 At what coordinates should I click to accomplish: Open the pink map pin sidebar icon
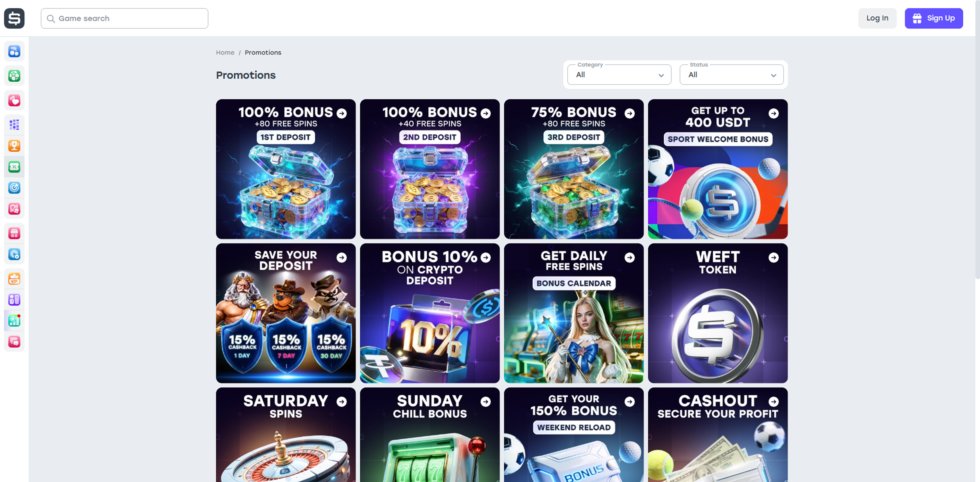tap(14, 209)
